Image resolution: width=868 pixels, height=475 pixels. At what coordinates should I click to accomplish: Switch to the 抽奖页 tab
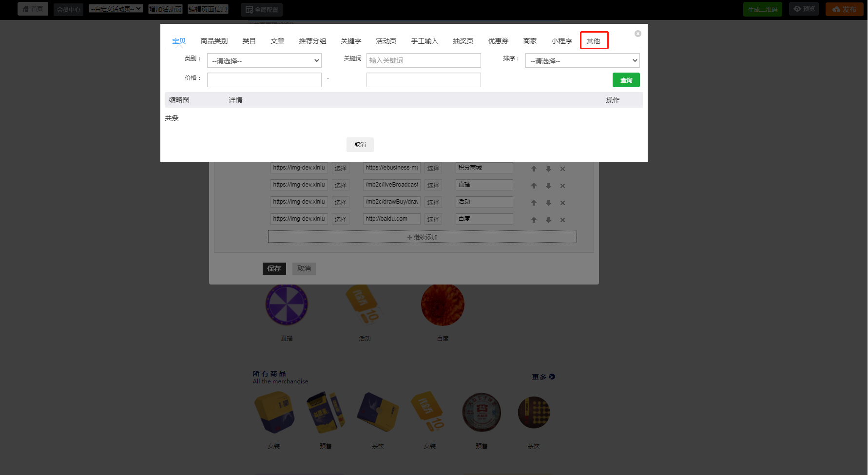click(x=463, y=41)
